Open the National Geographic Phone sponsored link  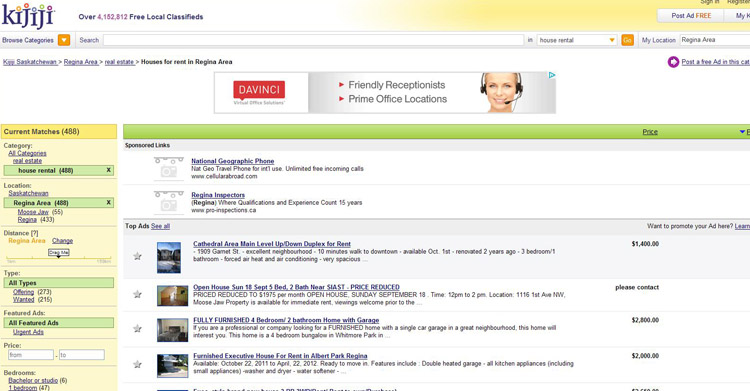232,161
